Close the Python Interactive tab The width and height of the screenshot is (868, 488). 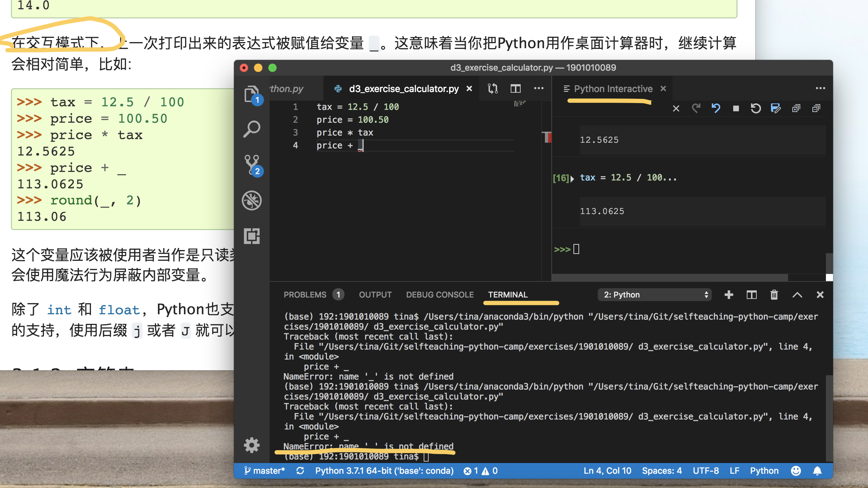[663, 88]
